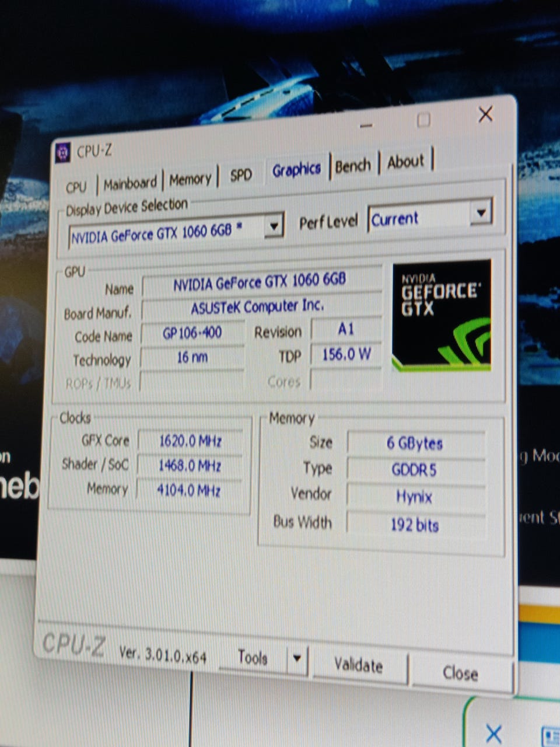Viewport: 560px width, 747px height.
Task: Click the blue X icon below the CPU-Z window
Action: coord(494,734)
